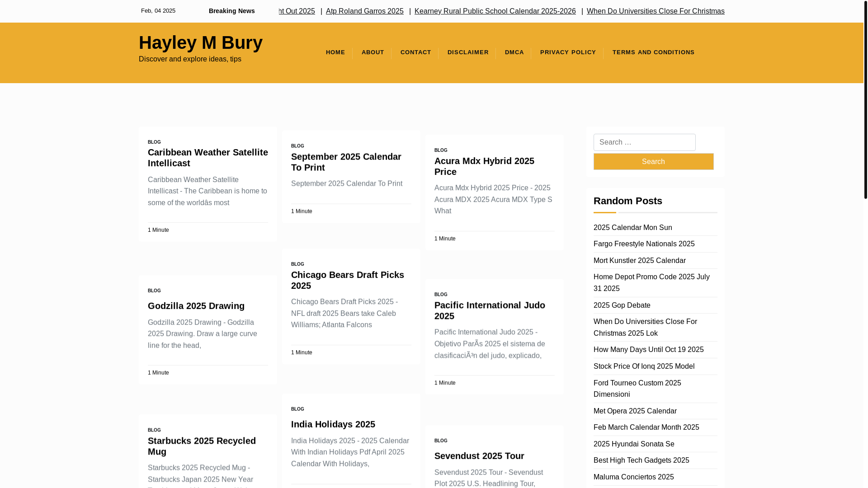Image resolution: width=868 pixels, height=488 pixels.
Task: Open Starbucks 2025 Recycled Mug article
Action: click(x=202, y=446)
